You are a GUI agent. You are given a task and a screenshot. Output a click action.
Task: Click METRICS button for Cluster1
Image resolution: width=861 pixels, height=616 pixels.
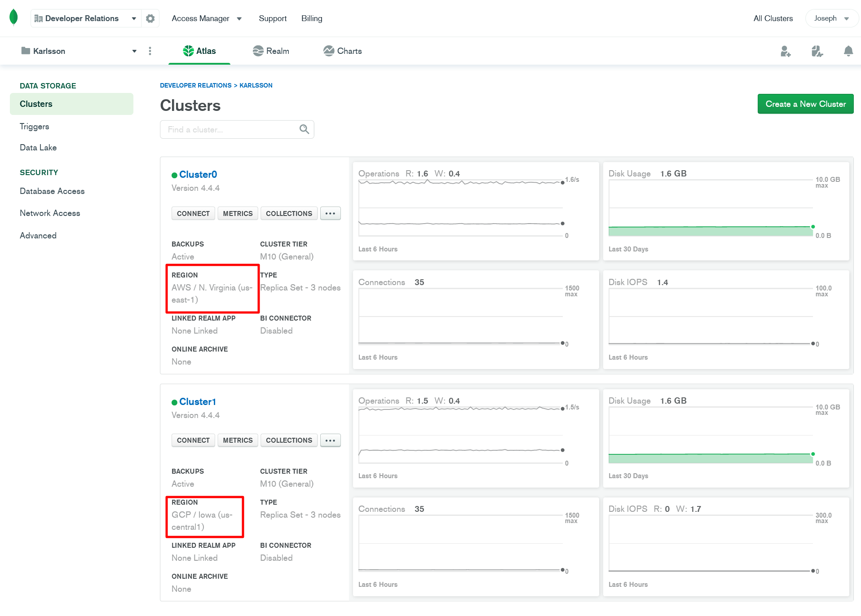coord(238,440)
